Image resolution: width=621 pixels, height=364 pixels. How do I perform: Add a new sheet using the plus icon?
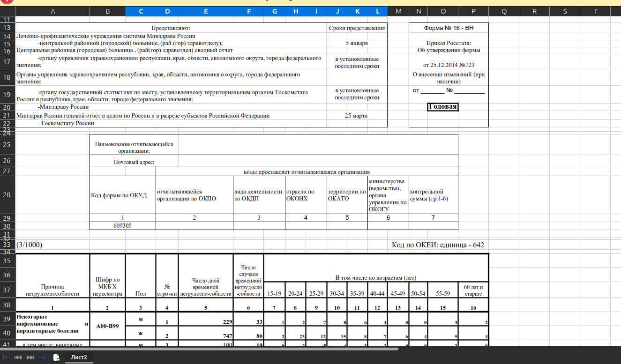56,357
